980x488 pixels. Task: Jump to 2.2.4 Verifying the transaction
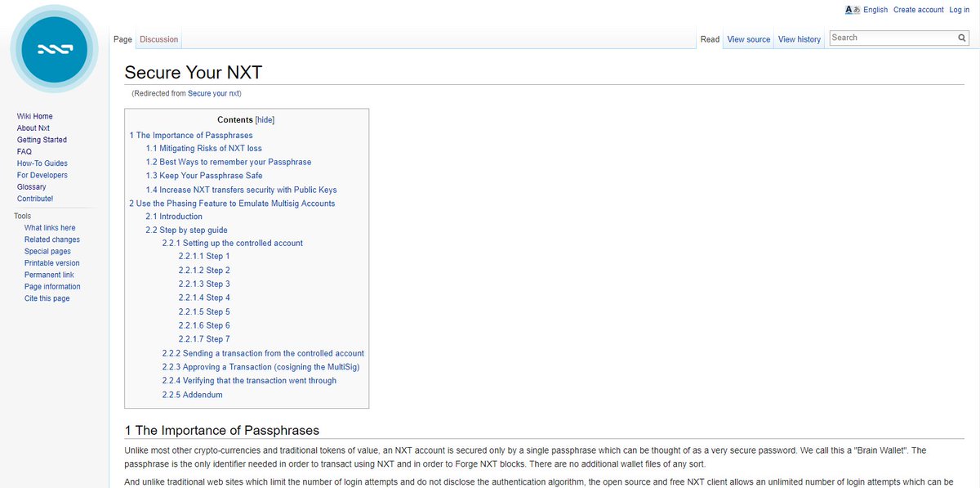click(x=249, y=381)
